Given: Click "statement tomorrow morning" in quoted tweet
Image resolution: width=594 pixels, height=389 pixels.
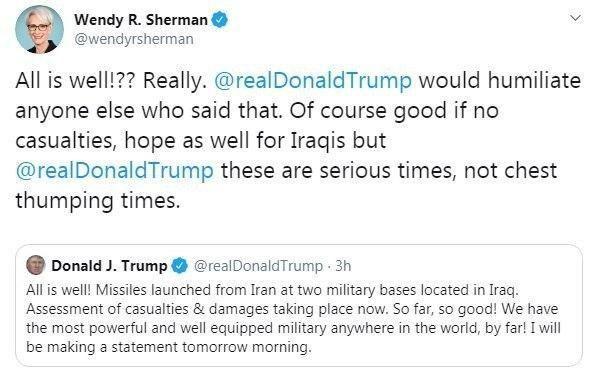Looking at the screenshot, I should tap(211, 347).
